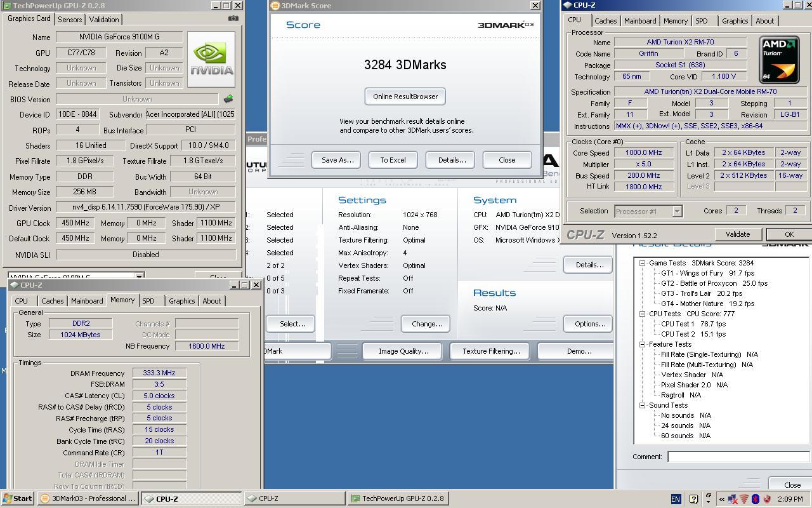This screenshot has width=812, height=508.
Task: Open Graphics tab in top-right CPU-Z
Action: pyautogui.click(x=735, y=21)
